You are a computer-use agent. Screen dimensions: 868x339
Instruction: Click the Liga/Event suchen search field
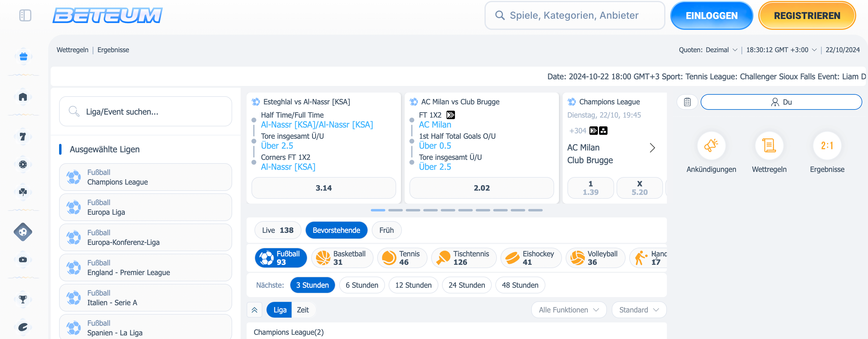tap(146, 112)
